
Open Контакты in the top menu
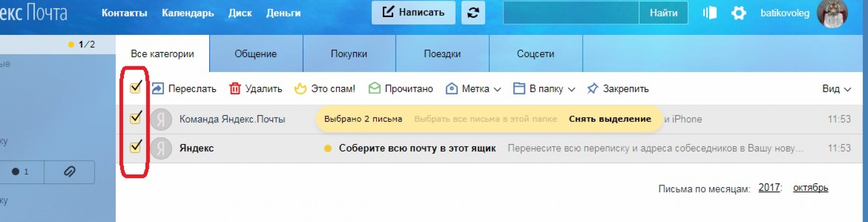tap(124, 13)
